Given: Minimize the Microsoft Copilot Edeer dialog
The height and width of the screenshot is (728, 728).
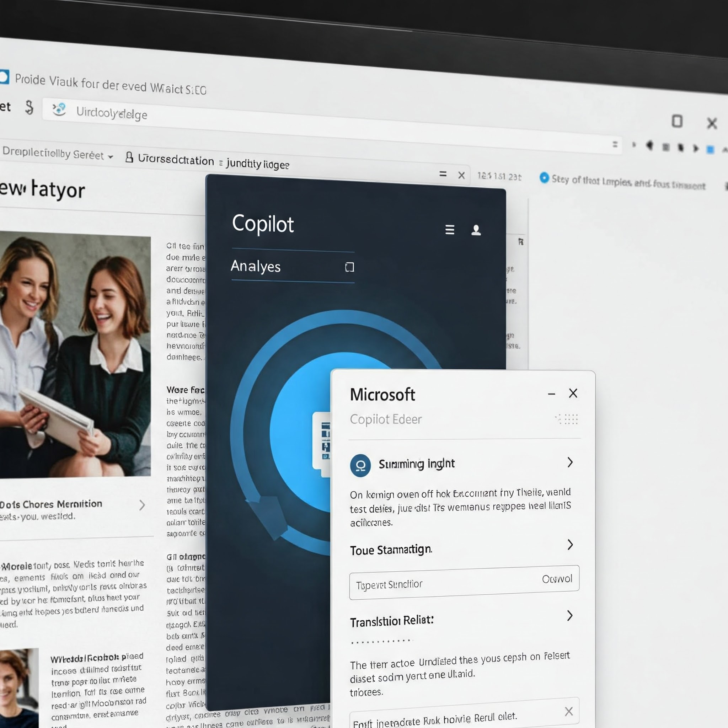Looking at the screenshot, I should coord(551,394).
